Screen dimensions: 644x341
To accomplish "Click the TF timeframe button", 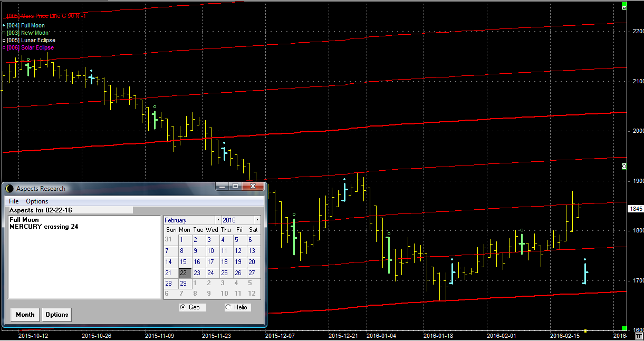I will [x=639, y=335].
